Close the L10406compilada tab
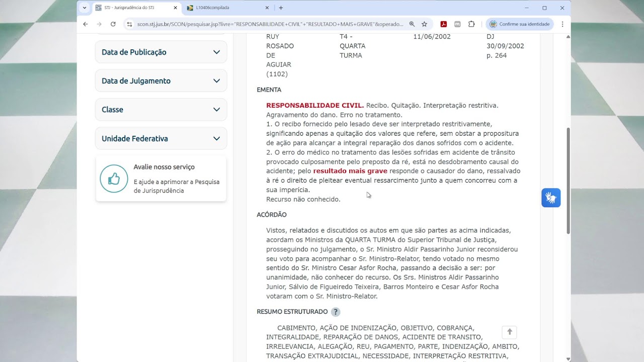 267,8
